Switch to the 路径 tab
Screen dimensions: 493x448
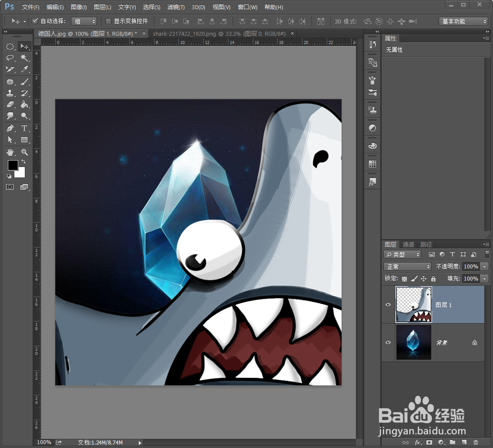click(x=426, y=244)
